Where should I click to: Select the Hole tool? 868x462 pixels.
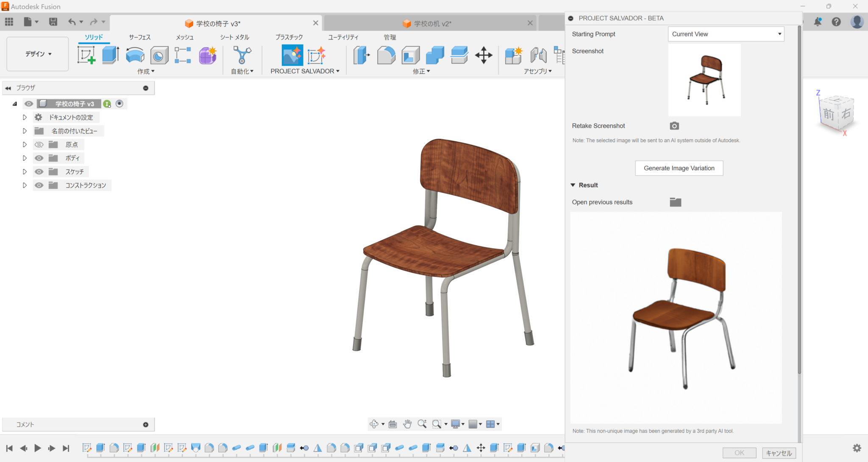[x=159, y=55]
